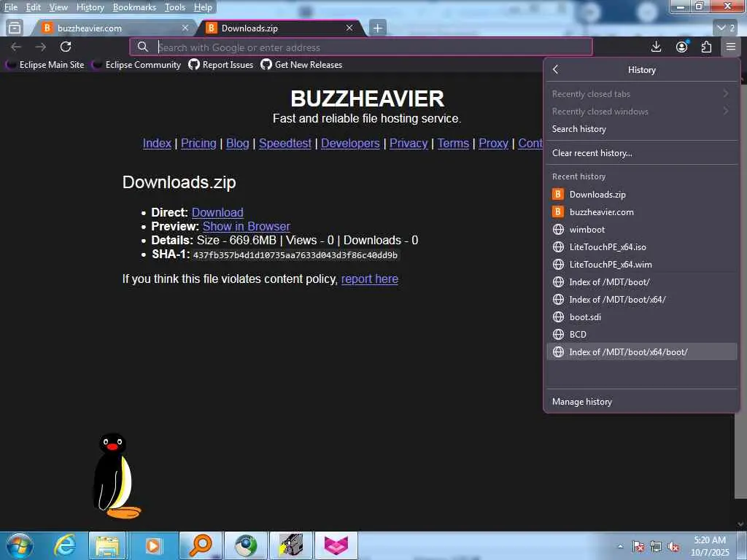
Task: Open Index of /MDT/boot/x64/ history entry
Action: coord(641,300)
